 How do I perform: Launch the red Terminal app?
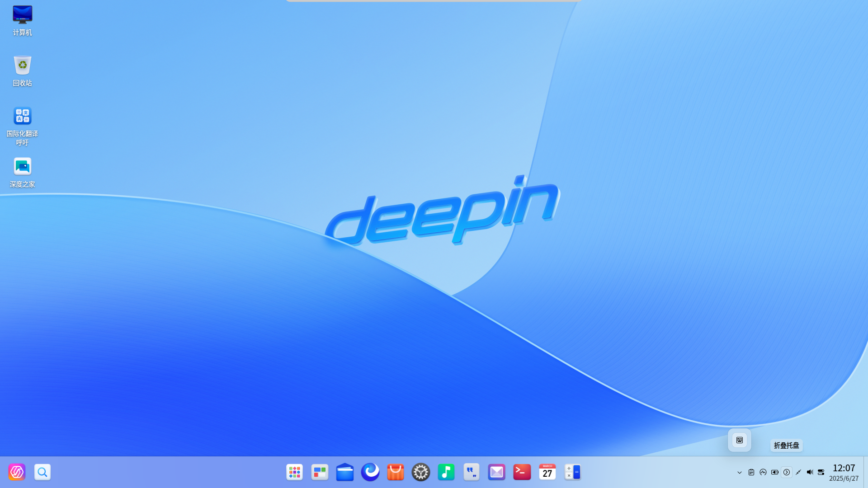522,472
